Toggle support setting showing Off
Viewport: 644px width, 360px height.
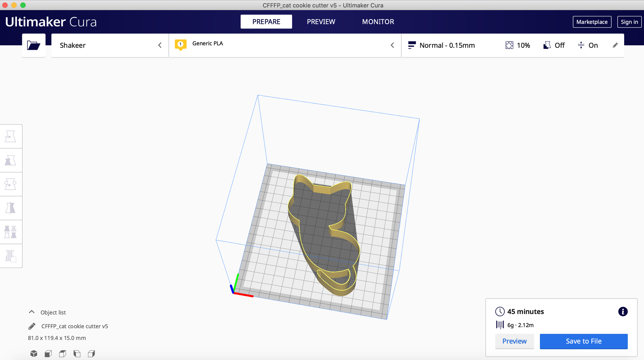click(x=554, y=45)
